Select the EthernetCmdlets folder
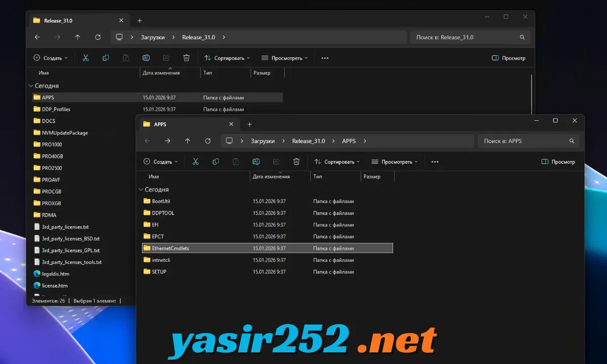607x364 pixels. pyautogui.click(x=267, y=248)
